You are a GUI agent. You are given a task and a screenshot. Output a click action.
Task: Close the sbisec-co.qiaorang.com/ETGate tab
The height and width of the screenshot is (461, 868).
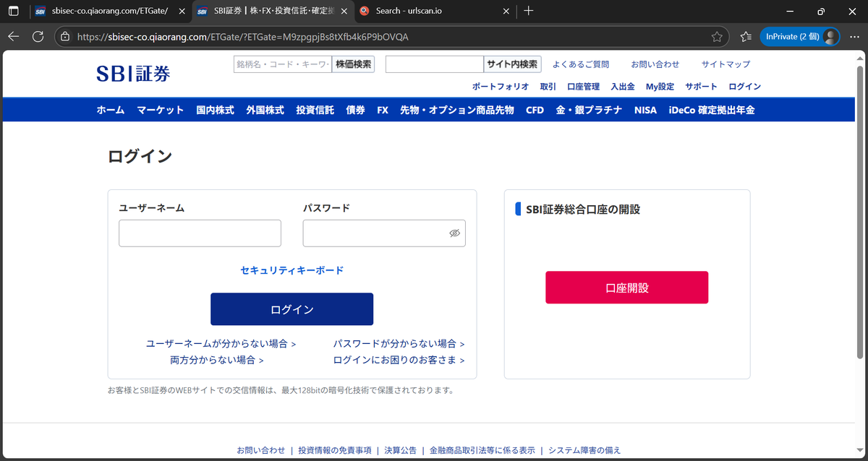[x=180, y=11]
